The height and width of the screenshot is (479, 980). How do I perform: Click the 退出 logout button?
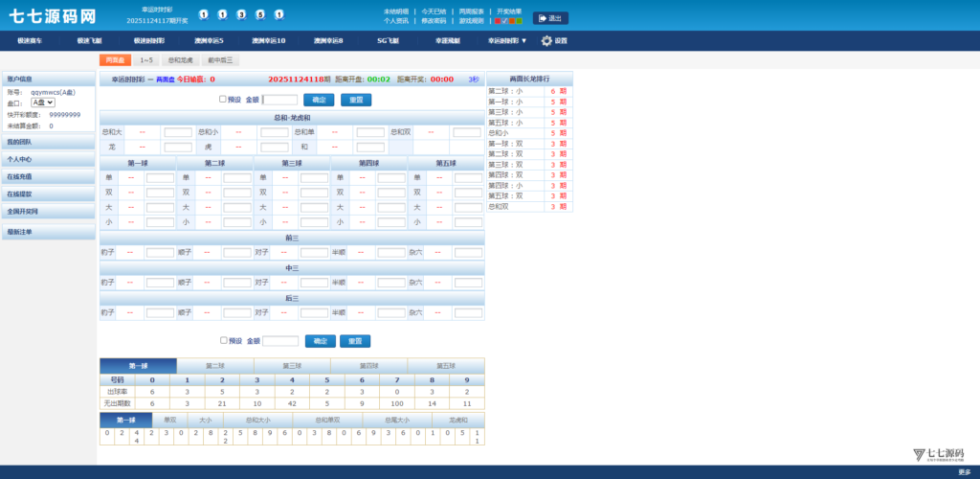(x=550, y=18)
